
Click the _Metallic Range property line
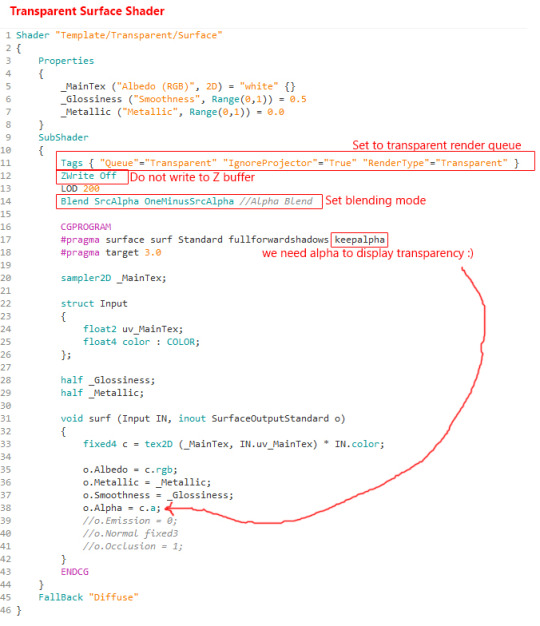(x=172, y=112)
